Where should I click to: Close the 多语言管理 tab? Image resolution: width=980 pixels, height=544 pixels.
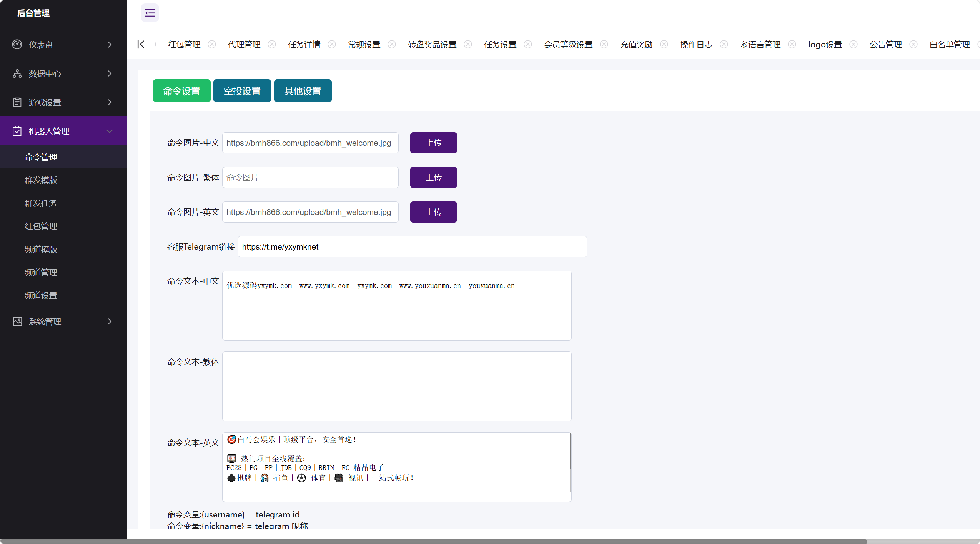(792, 45)
